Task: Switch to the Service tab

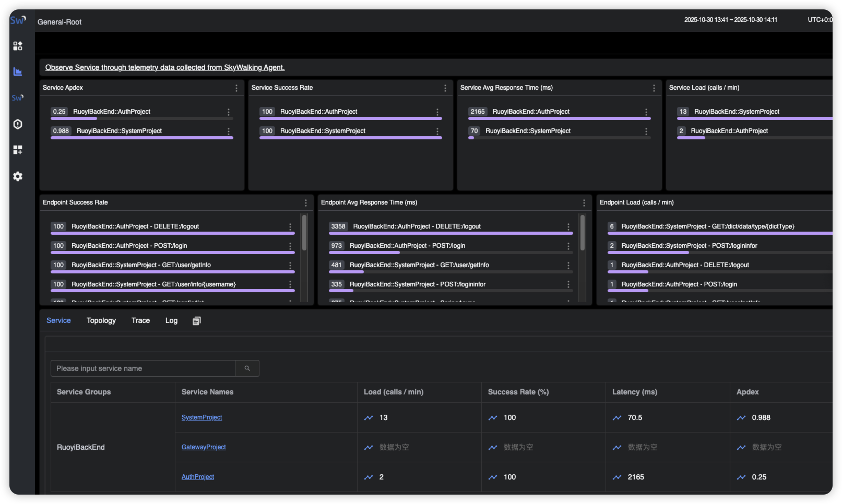Action: [58, 321]
